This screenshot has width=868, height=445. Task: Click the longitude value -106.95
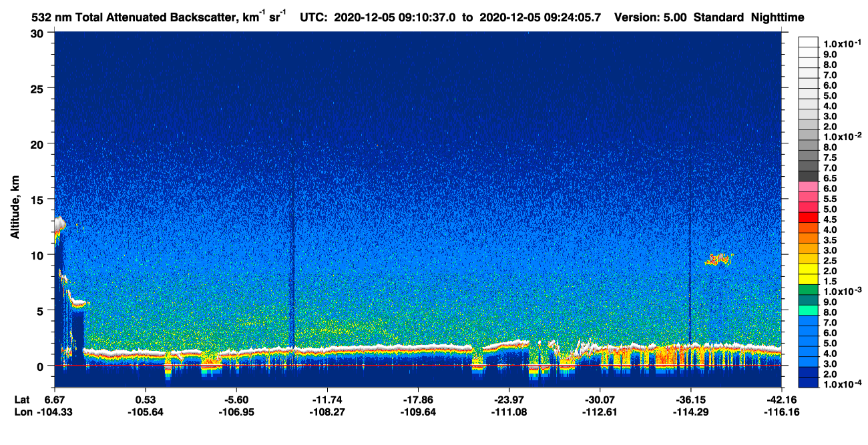pos(236,412)
